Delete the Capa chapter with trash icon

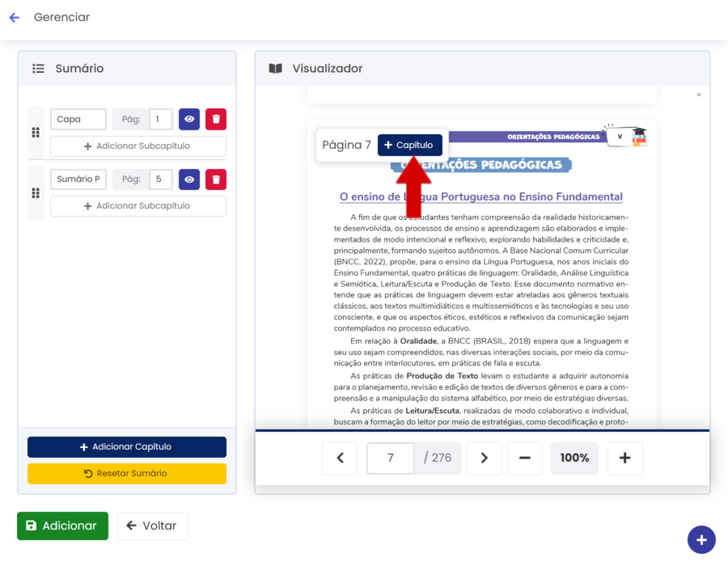pyautogui.click(x=216, y=119)
